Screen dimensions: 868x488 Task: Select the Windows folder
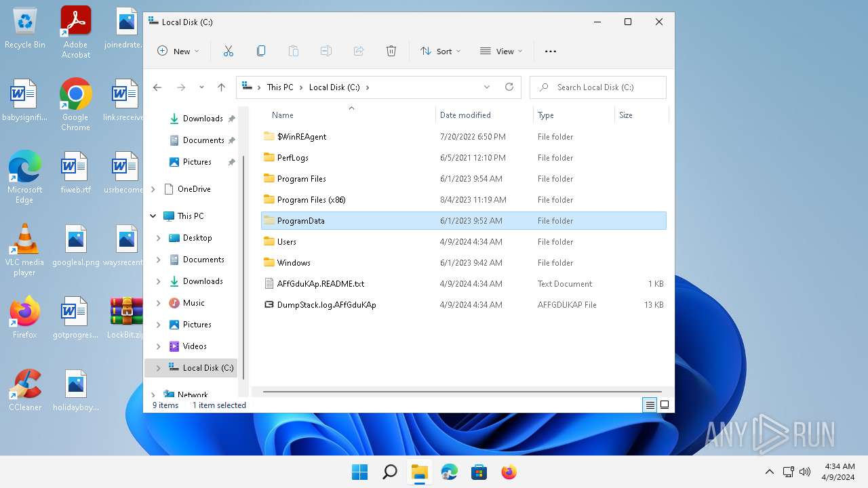[464, 263]
